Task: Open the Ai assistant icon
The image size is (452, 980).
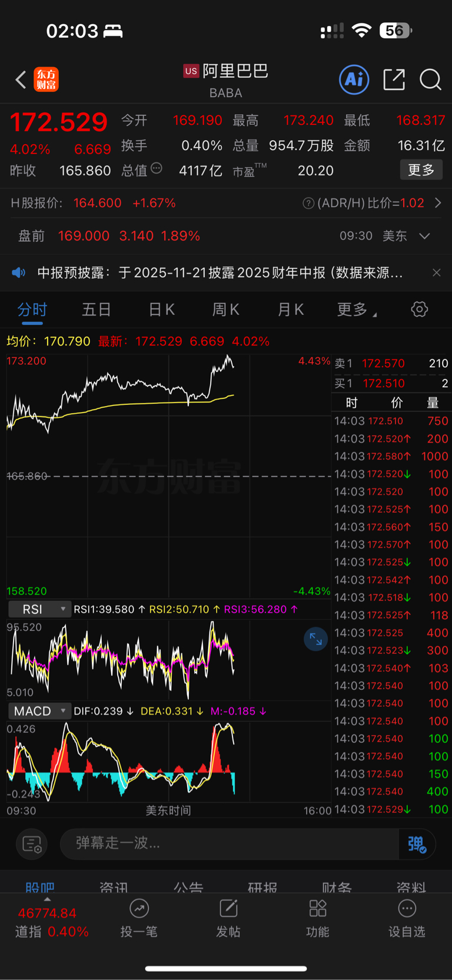Action: click(x=354, y=79)
